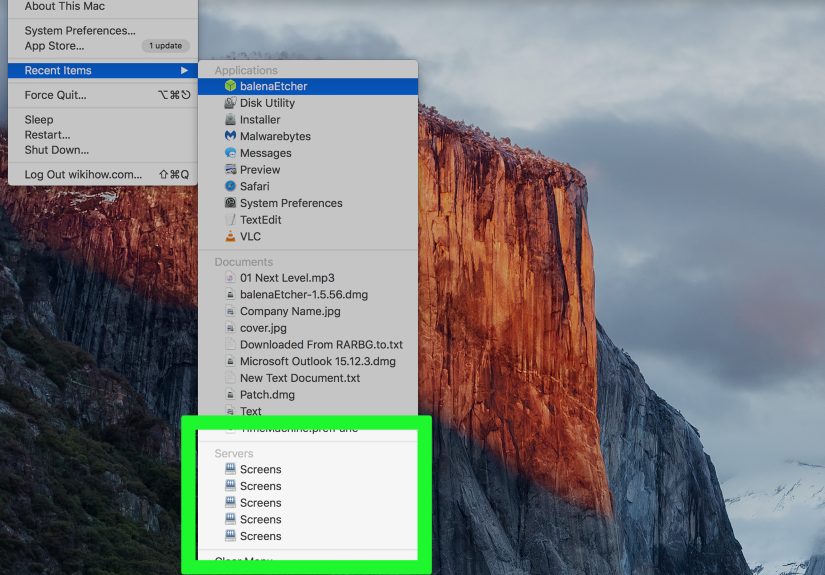The width and height of the screenshot is (825, 575).
Task: Click the System Preferences gear icon in Recent Items
Action: pos(230,203)
